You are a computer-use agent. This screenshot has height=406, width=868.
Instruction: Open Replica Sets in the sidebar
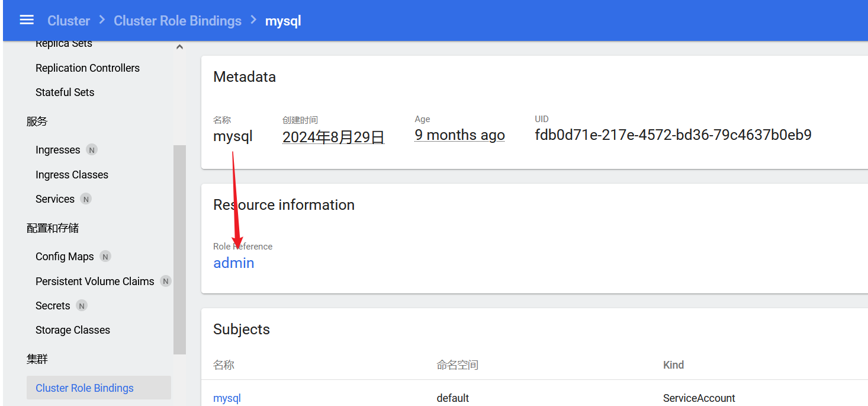[x=64, y=44]
